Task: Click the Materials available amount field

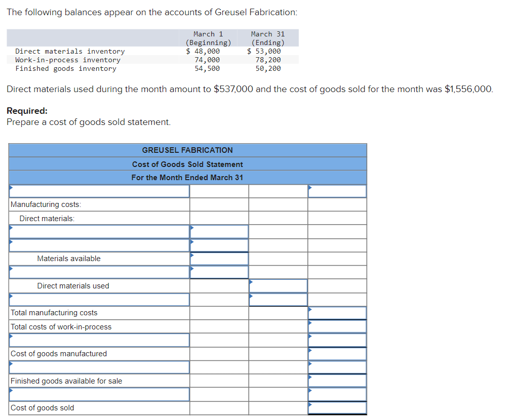Action: click(219, 259)
